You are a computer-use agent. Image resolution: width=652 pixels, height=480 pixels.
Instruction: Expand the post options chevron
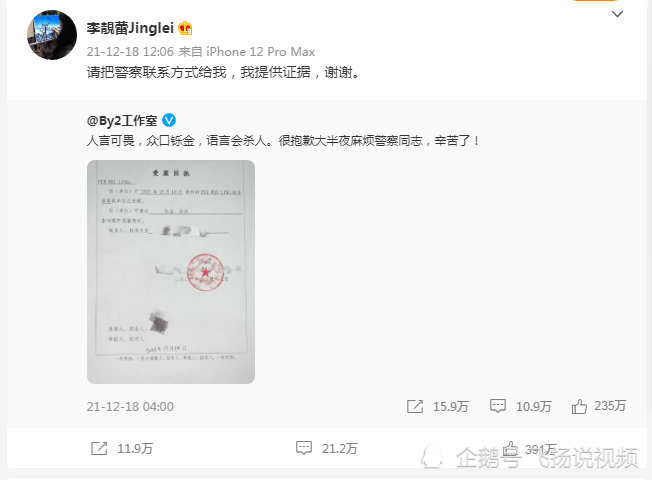[617, 14]
